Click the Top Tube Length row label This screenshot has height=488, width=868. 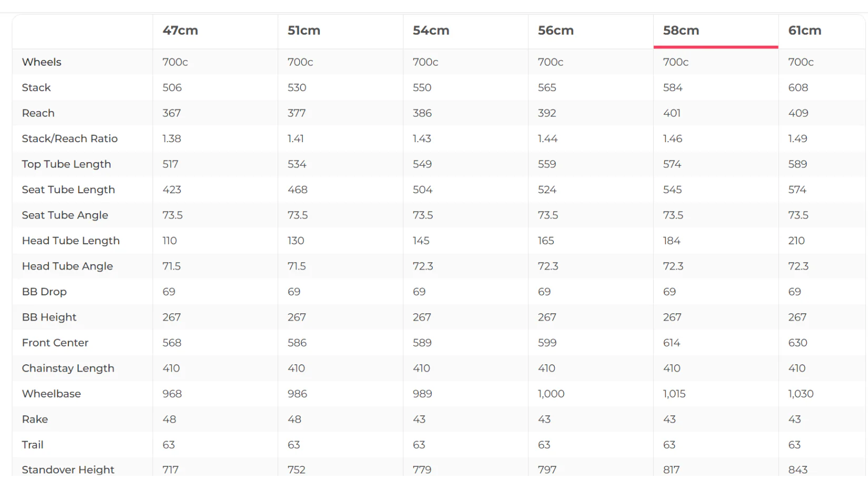[66, 164]
